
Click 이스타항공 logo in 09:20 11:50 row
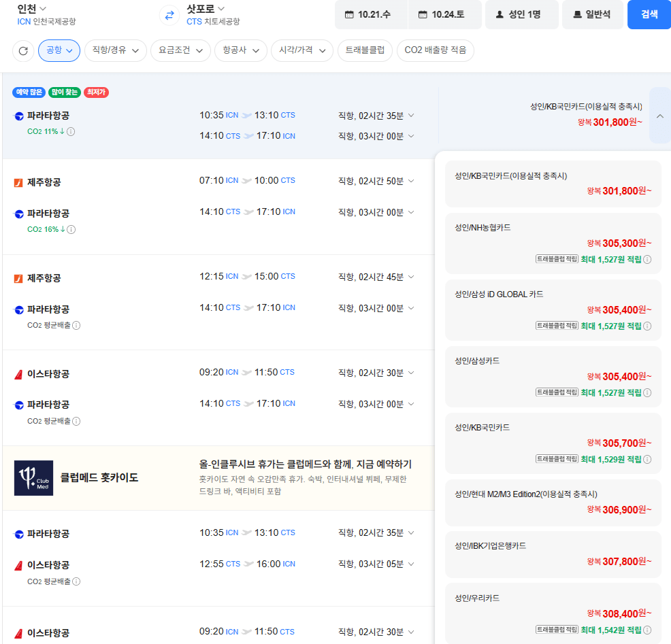coord(18,375)
